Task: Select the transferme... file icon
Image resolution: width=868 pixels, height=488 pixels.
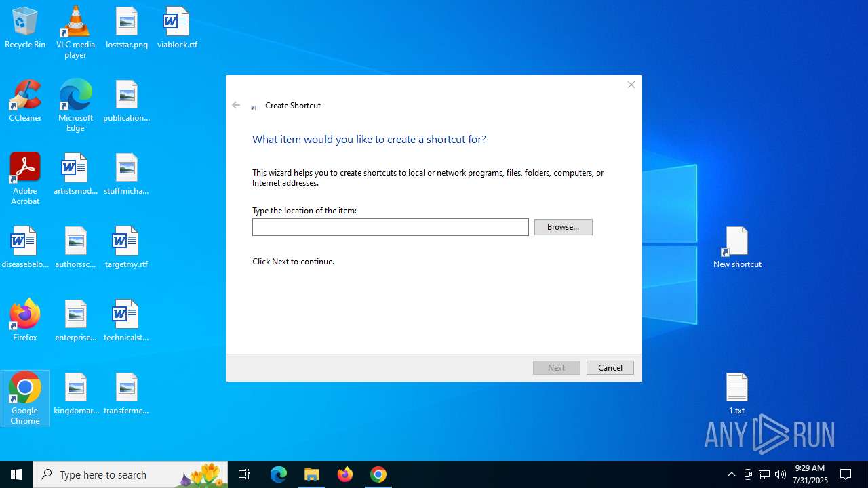Action: point(127,394)
